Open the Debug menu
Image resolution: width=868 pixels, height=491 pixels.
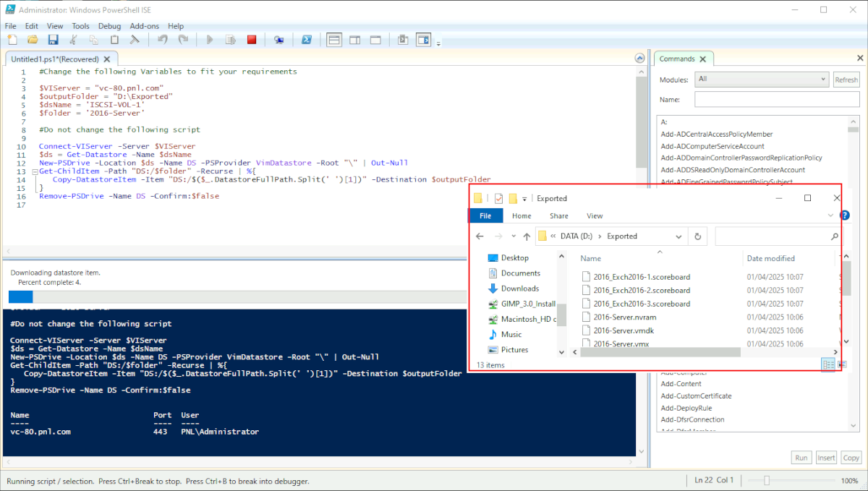coord(109,26)
